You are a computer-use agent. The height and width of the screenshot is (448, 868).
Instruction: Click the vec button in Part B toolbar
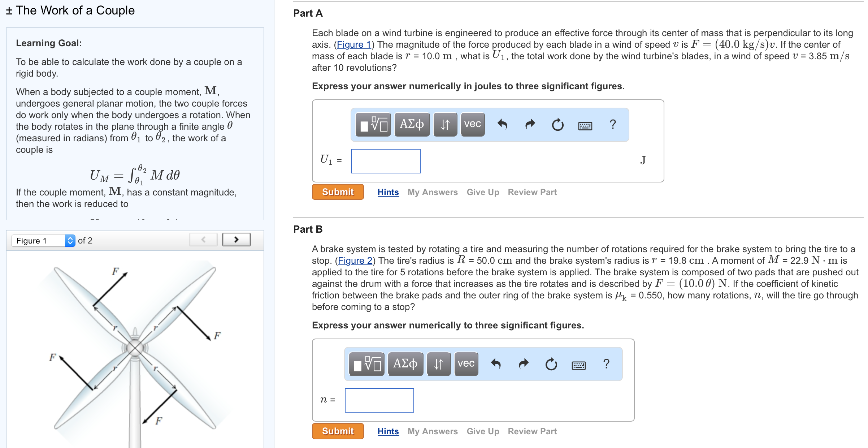466,364
